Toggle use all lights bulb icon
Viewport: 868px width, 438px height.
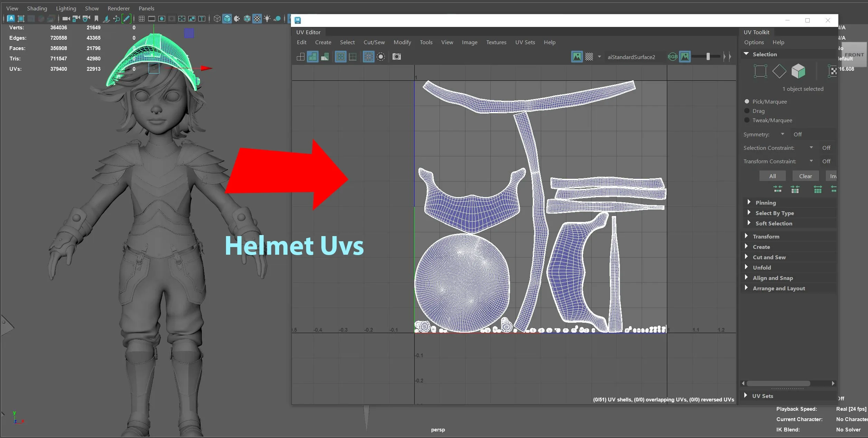(267, 19)
